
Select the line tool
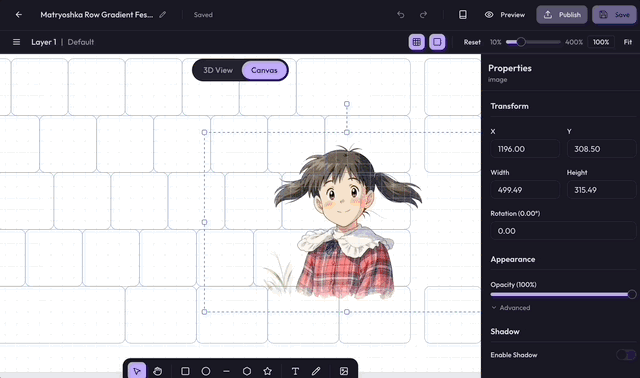227,371
